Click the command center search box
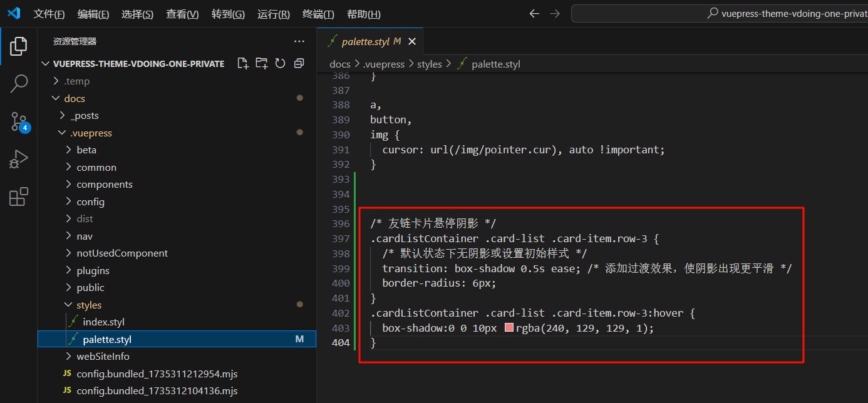868x403 pixels. click(719, 14)
